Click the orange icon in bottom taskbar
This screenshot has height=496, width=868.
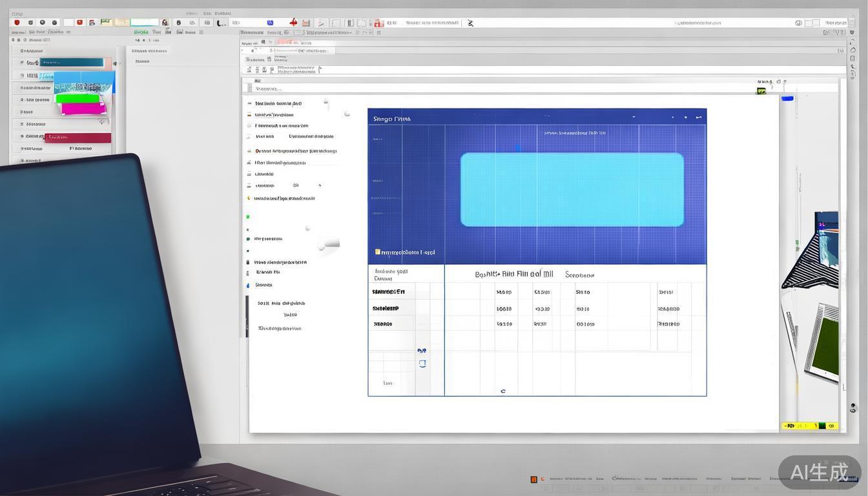point(533,479)
